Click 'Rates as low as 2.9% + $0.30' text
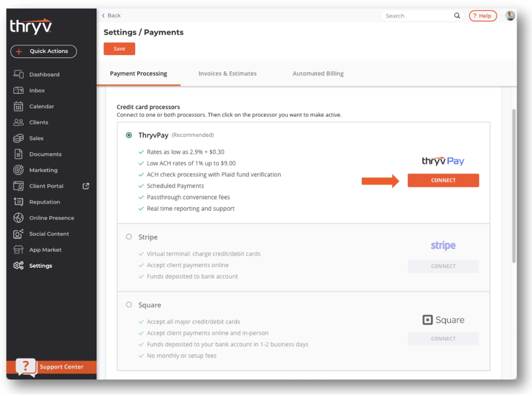Viewport: 532px width, 396px height. [185, 152]
